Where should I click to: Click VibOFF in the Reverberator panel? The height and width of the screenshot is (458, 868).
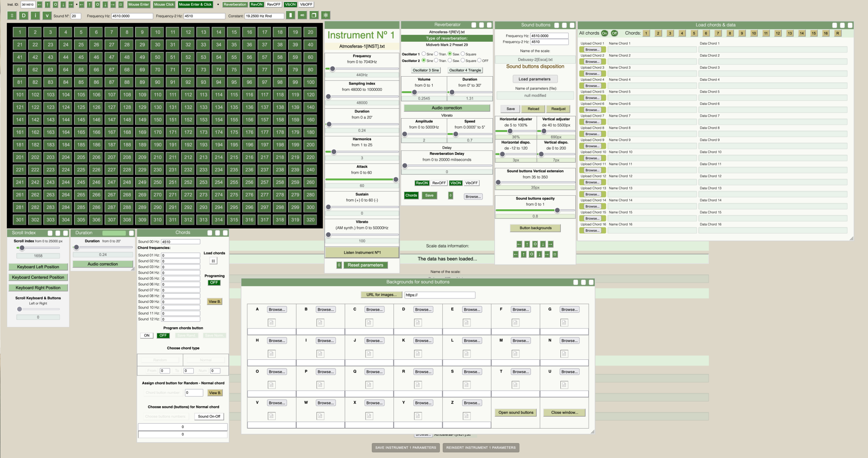tap(471, 183)
